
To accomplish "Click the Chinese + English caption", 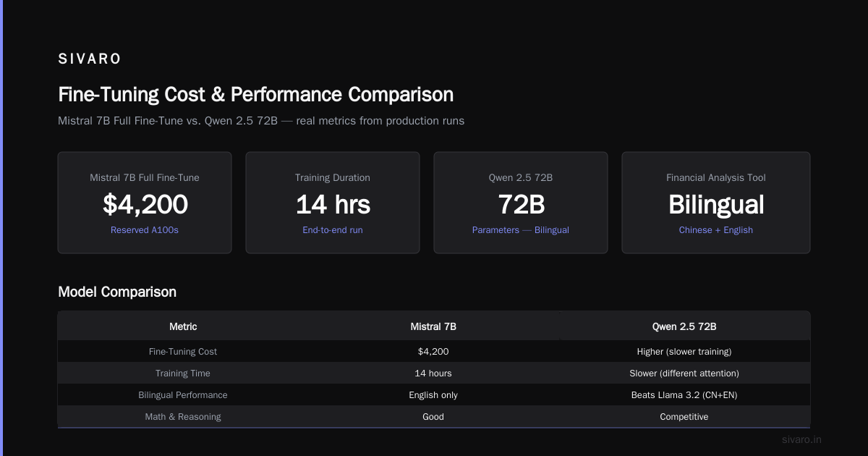I will point(716,230).
